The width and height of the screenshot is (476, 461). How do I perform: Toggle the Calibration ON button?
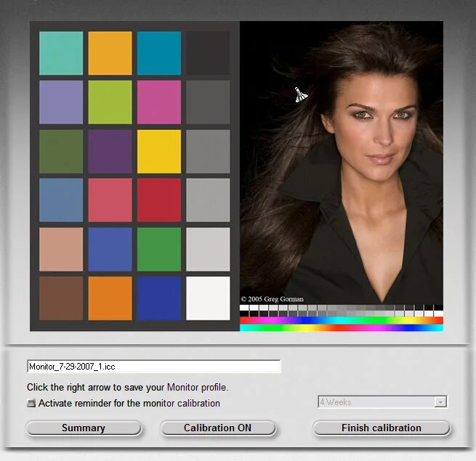click(218, 428)
